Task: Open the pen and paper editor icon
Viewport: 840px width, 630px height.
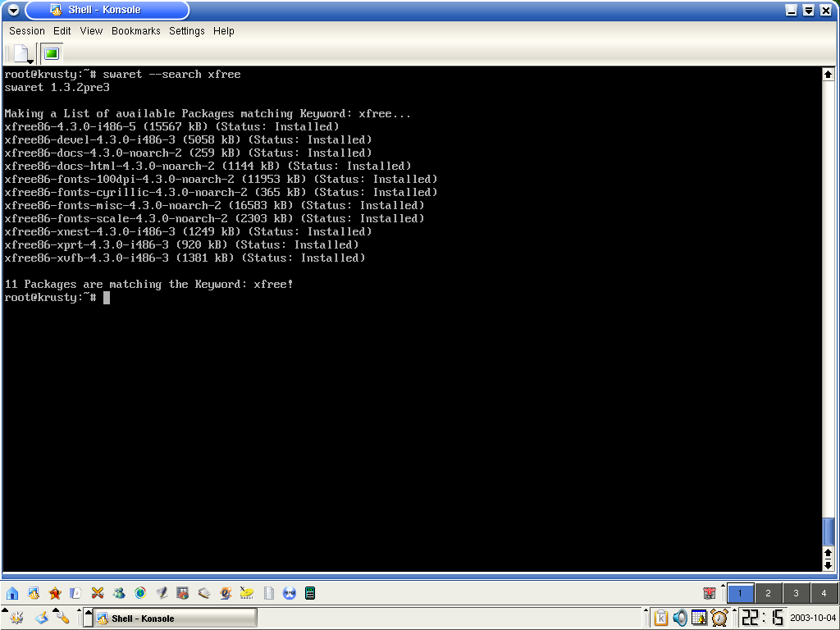Action: tap(162, 593)
